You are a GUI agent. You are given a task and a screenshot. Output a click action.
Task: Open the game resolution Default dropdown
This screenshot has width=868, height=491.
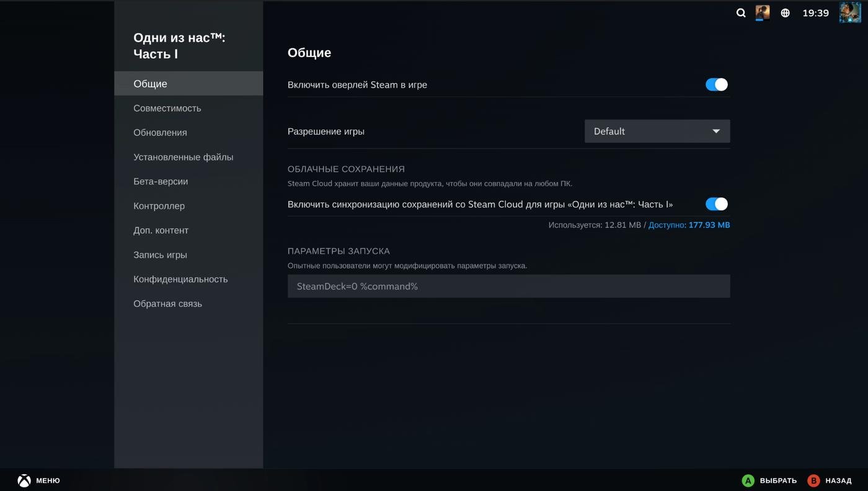[x=657, y=131]
